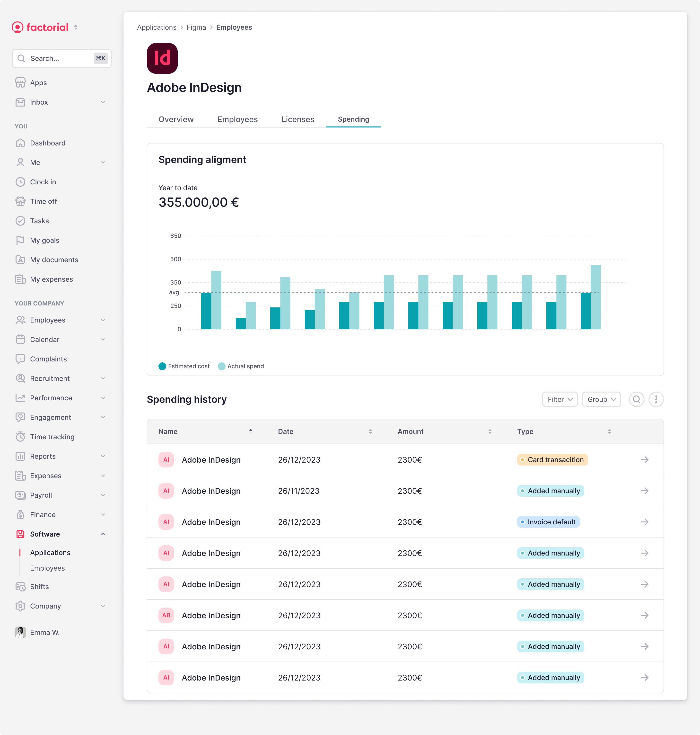Open the Filter dropdown
Screen dimensions: 700x735
pyautogui.click(x=560, y=399)
